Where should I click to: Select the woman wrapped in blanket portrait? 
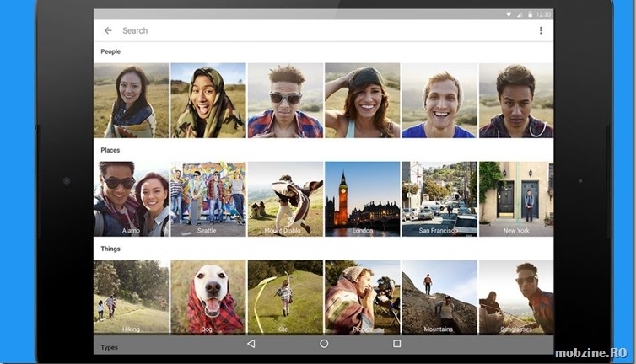tap(131, 100)
